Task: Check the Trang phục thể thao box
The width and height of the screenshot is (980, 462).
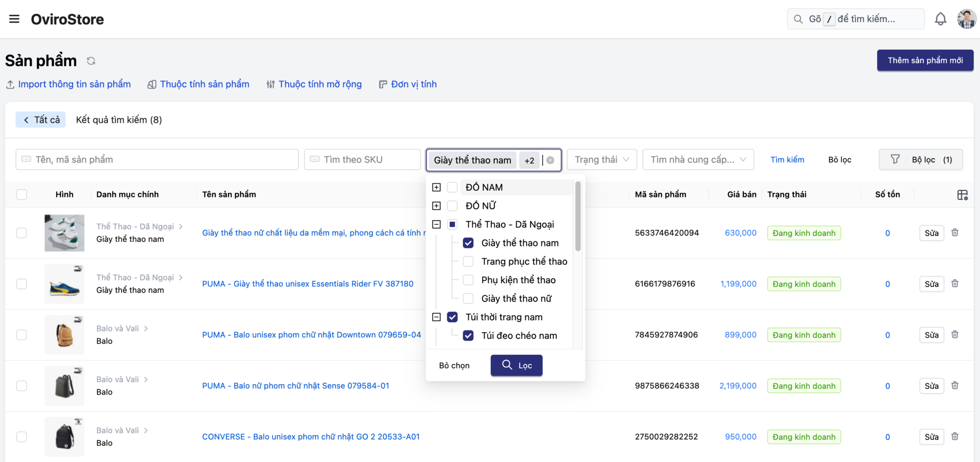Action: click(x=468, y=261)
